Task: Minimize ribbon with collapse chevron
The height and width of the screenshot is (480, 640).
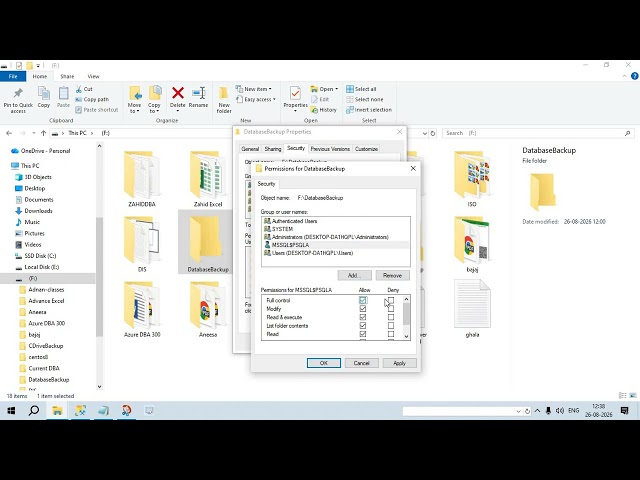Action: click(624, 76)
